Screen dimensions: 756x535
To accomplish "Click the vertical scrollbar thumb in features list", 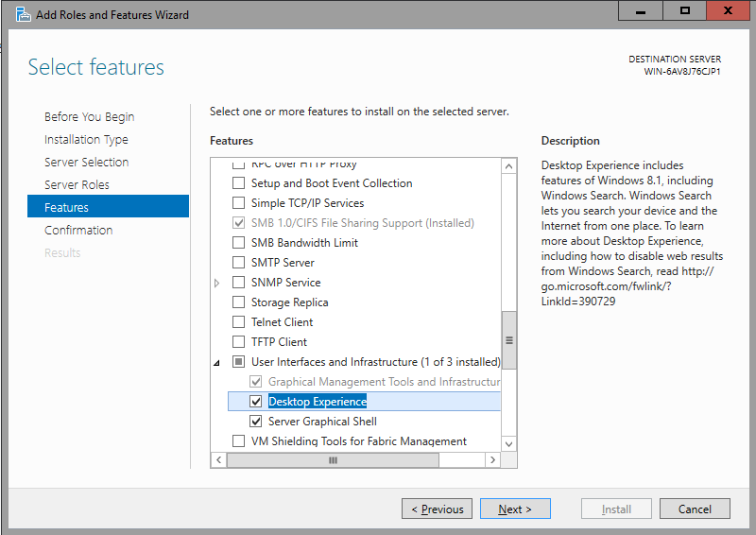I will [509, 340].
